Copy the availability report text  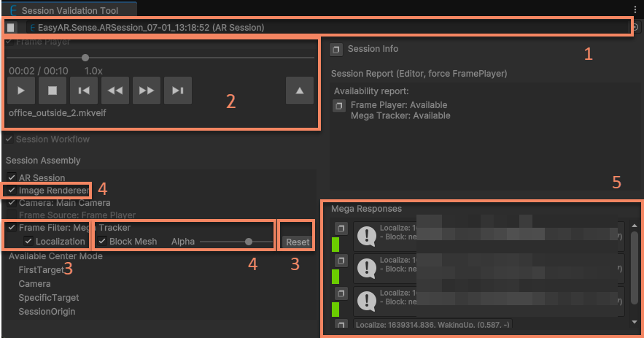(x=339, y=106)
